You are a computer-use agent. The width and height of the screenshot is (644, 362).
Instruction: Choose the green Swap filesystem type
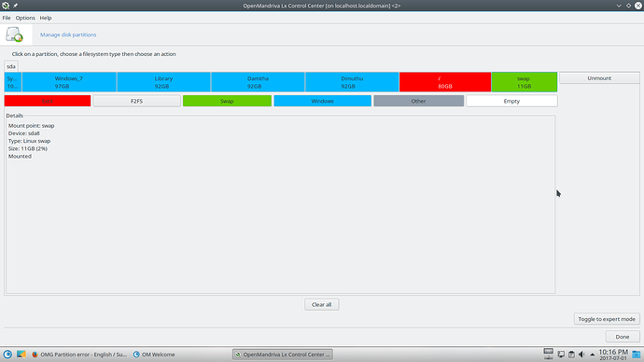227,101
